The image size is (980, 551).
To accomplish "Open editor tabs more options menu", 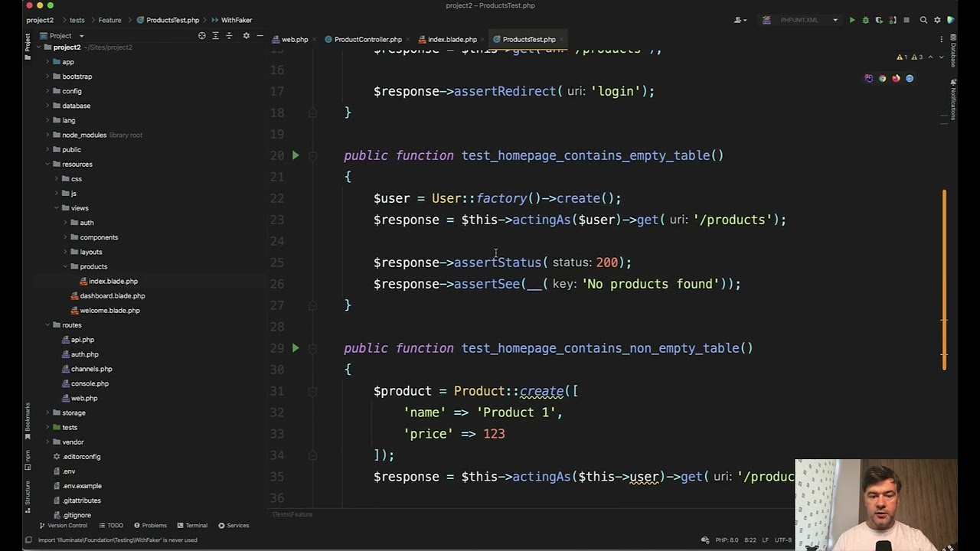I will pos(942,39).
